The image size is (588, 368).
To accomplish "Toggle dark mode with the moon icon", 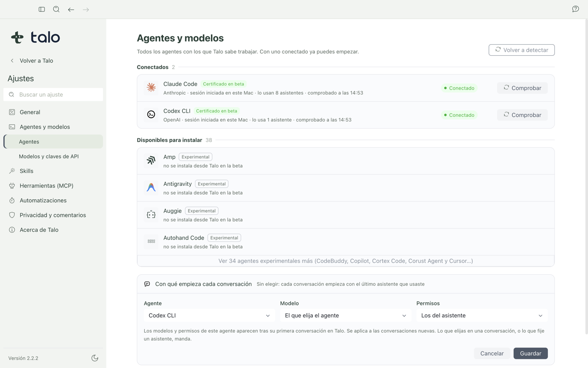I will coord(95,358).
